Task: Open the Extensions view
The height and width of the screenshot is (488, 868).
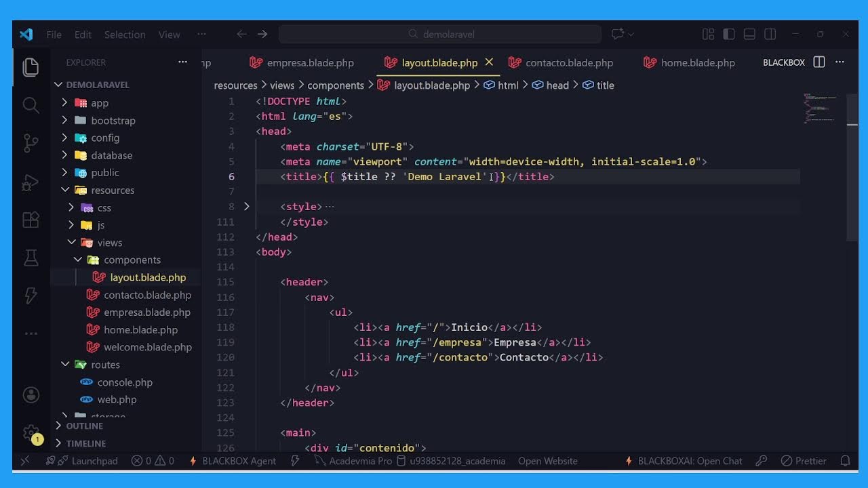Action: (x=31, y=220)
